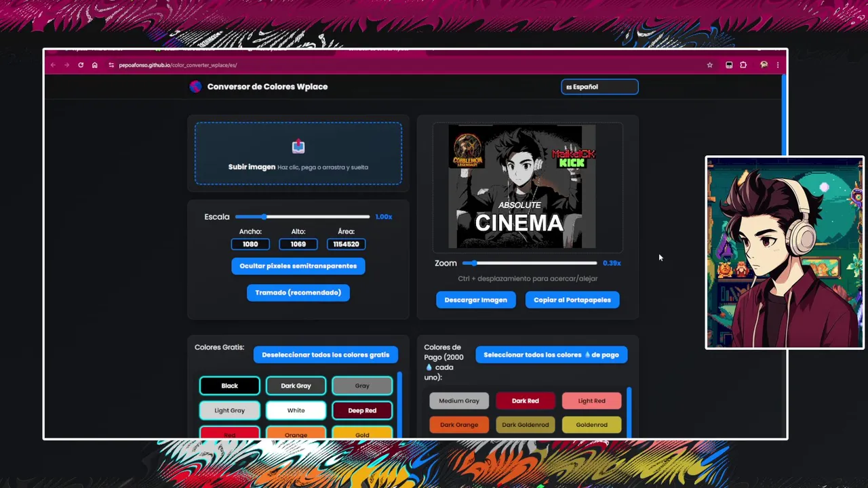Toggle the Gray color swatch
868x488 pixels.
point(362,386)
